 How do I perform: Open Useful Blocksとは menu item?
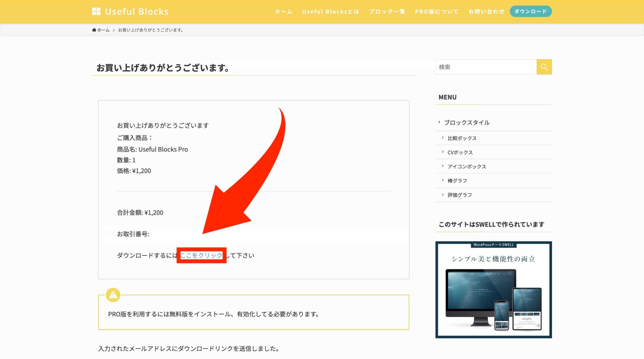331,12
